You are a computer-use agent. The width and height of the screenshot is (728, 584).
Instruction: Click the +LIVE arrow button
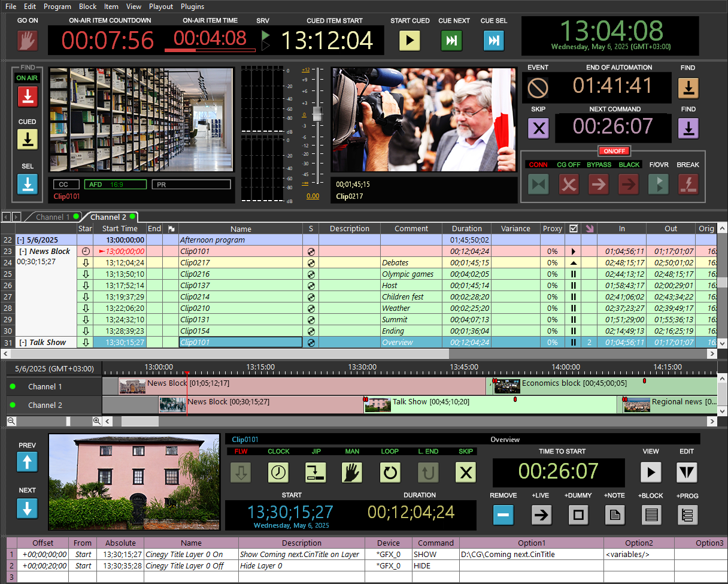pyautogui.click(x=541, y=515)
